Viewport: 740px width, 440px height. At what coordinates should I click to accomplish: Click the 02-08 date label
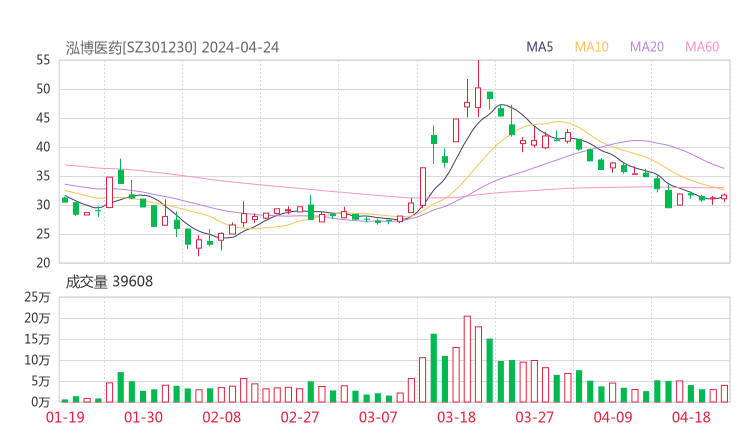click(221, 417)
